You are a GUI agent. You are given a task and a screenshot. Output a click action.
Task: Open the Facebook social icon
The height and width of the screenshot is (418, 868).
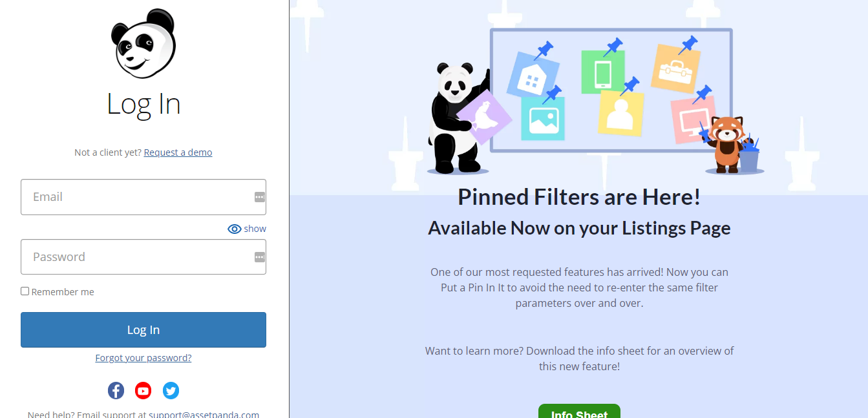coord(116,391)
